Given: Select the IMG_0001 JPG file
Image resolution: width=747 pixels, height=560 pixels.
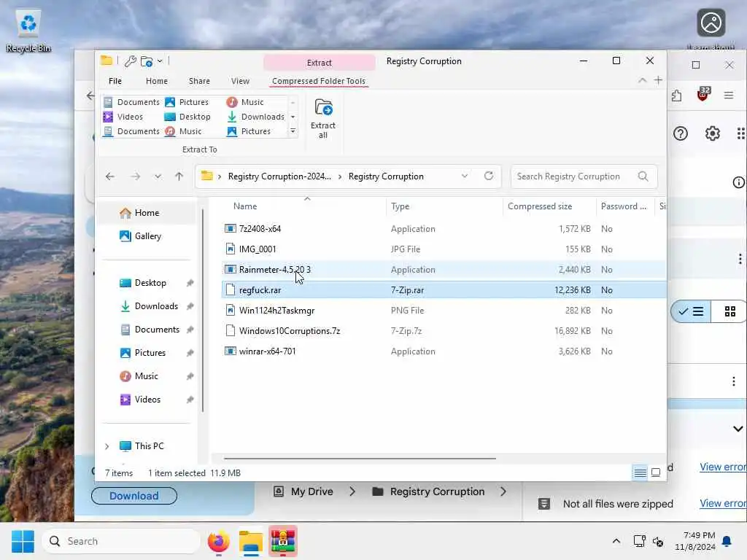Looking at the screenshot, I should pos(444,249).
